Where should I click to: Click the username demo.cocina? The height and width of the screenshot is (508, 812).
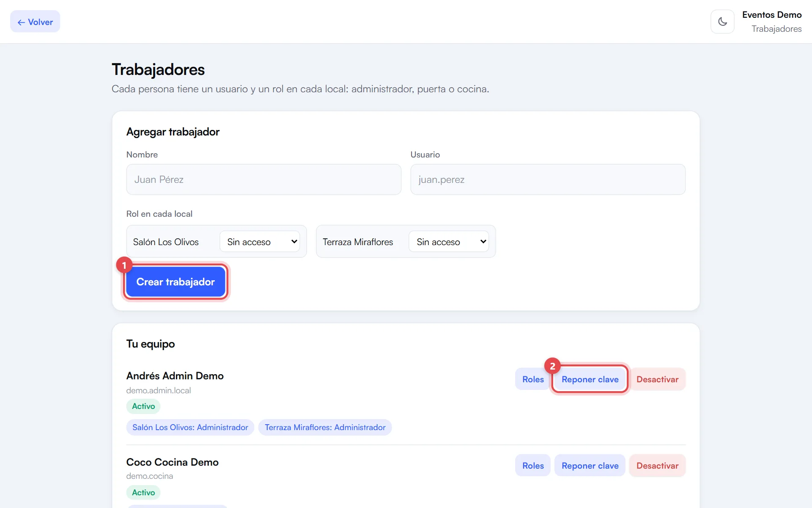(x=150, y=476)
